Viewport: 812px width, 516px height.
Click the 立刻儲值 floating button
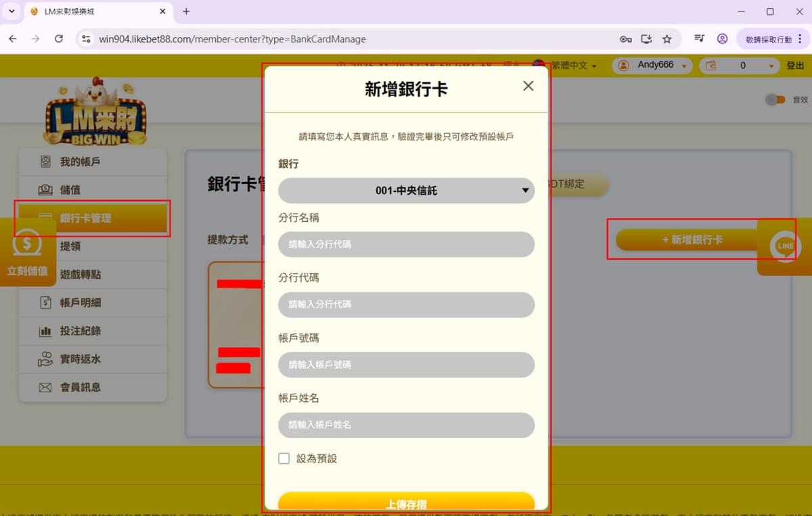click(28, 252)
